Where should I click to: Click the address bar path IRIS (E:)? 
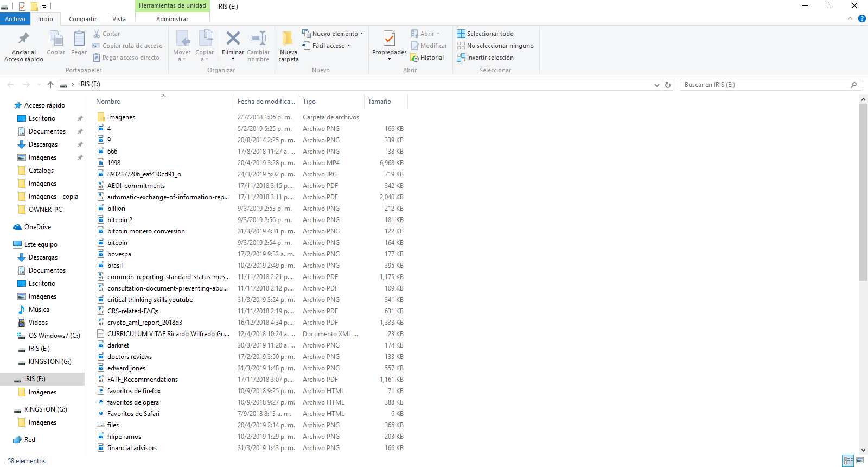pyautogui.click(x=90, y=84)
